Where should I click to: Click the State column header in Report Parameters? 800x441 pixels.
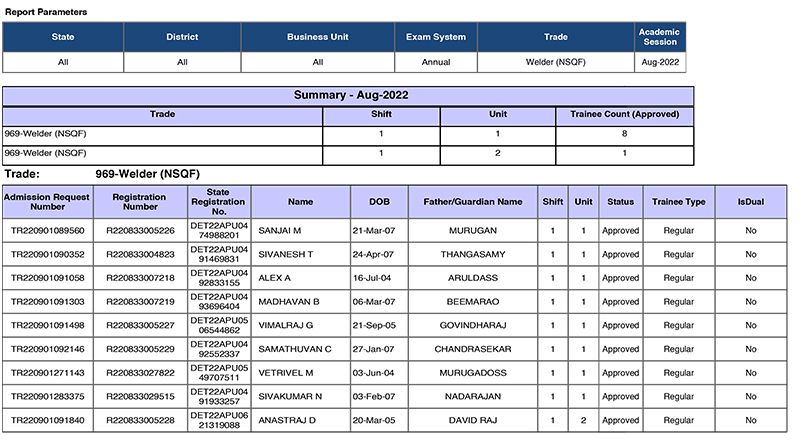(62, 37)
